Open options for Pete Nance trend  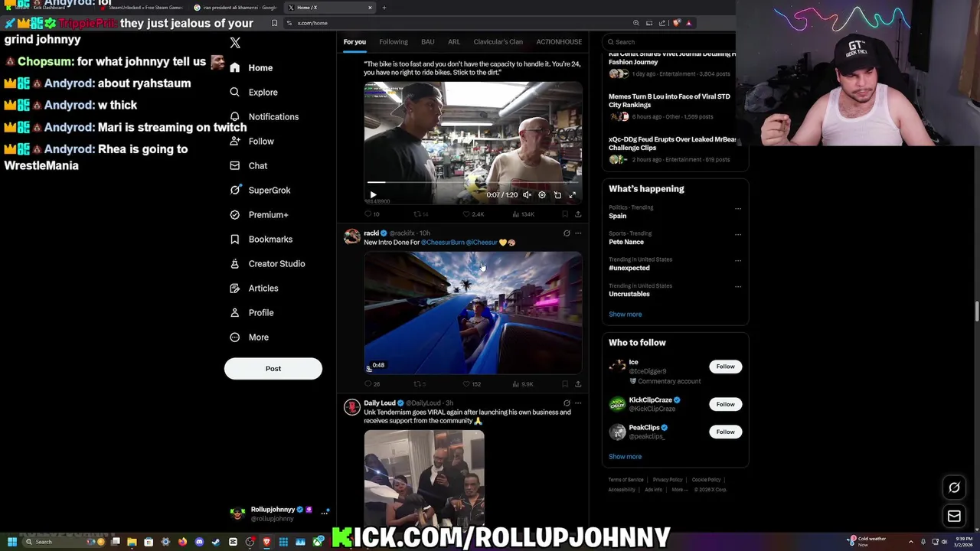click(x=738, y=234)
